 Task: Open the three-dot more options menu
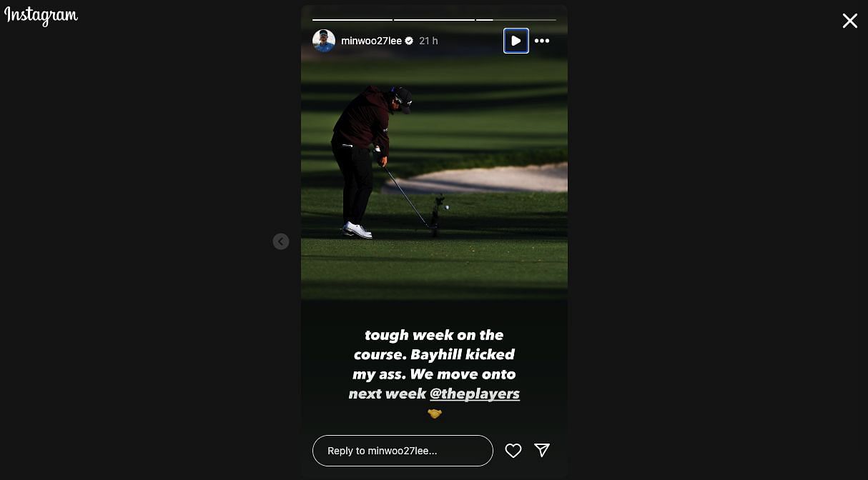click(x=542, y=41)
